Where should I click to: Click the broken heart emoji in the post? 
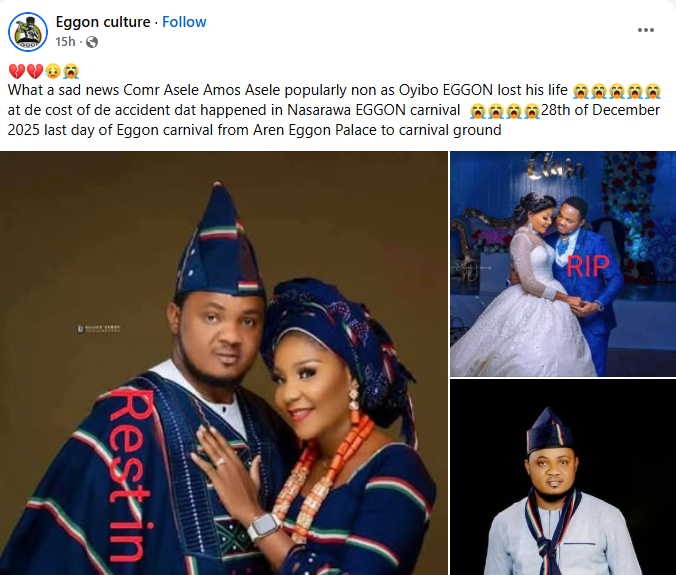(x=25, y=71)
